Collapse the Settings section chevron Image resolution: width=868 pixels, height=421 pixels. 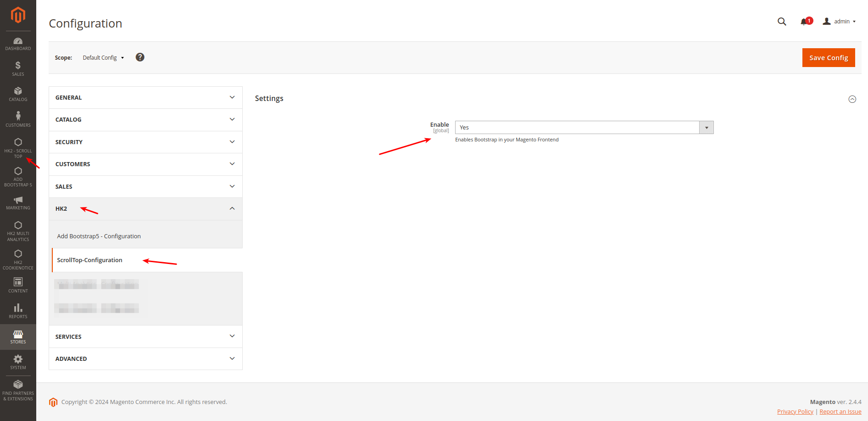click(852, 99)
